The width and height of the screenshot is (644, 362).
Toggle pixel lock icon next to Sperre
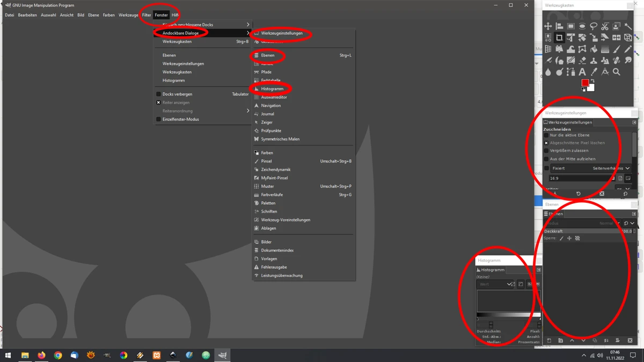coord(561,238)
